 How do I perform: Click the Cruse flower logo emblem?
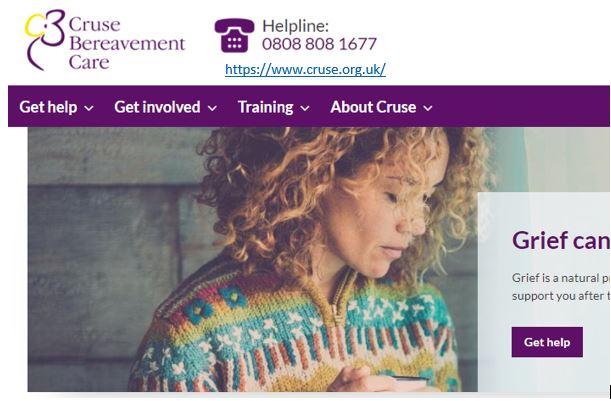pyautogui.click(x=45, y=39)
